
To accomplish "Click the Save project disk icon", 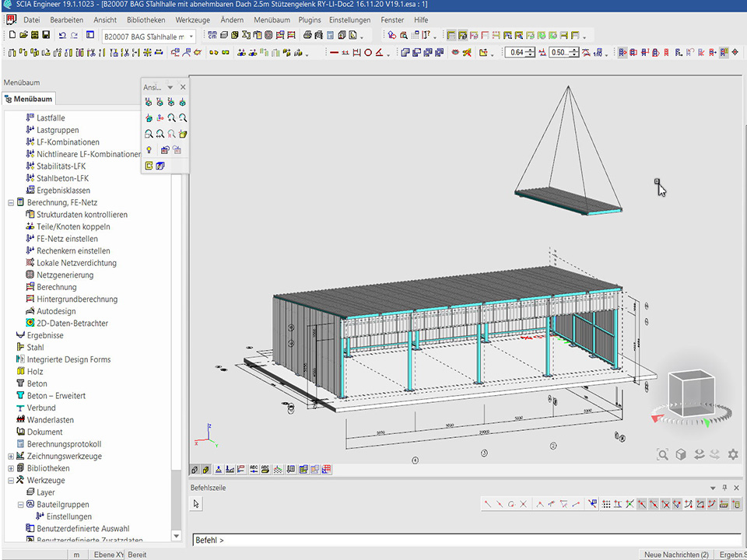I will [46, 36].
